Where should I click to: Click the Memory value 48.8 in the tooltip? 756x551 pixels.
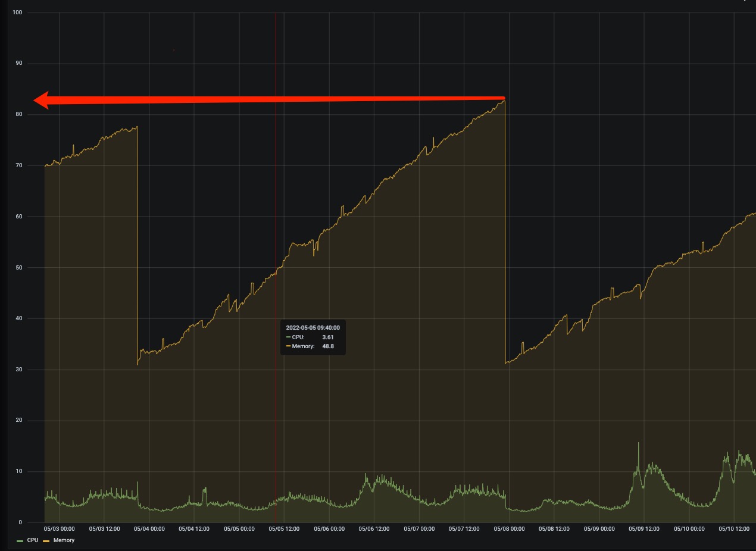click(x=328, y=346)
